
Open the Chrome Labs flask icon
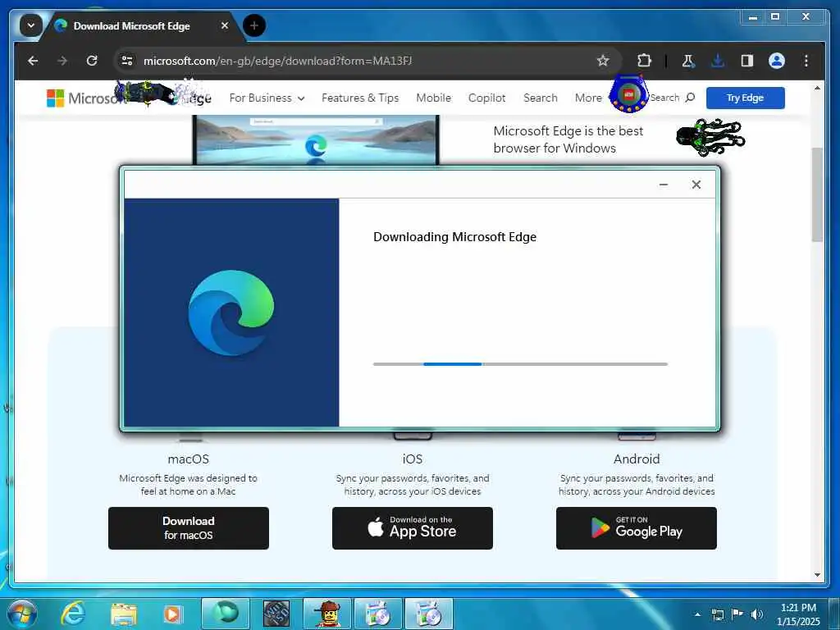click(688, 61)
